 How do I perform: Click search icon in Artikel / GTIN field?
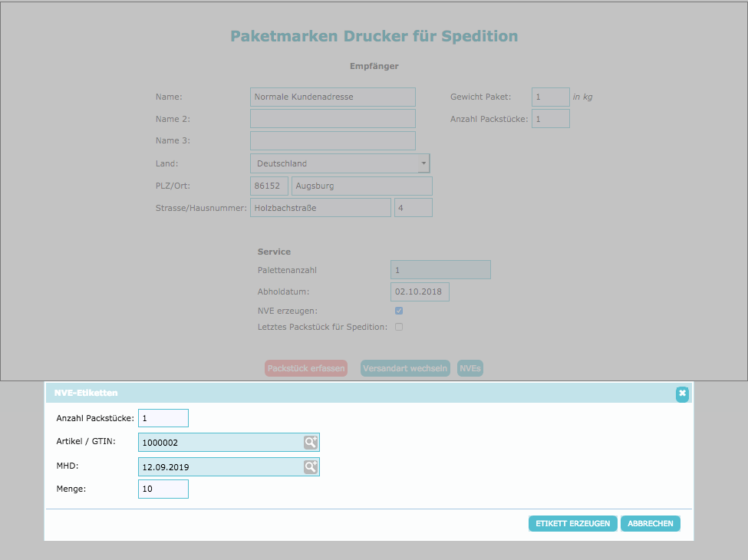(x=310, y=442)
